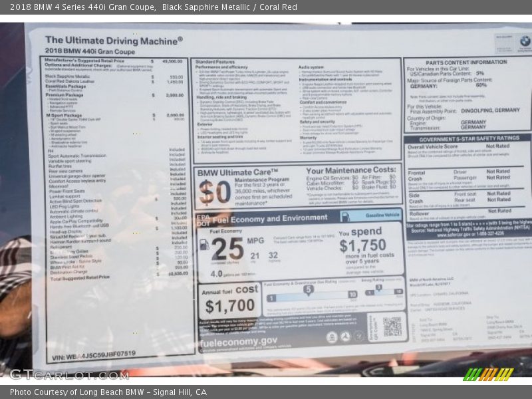532x399 pixels.
Task: Click the 'Standard Features' heading
Action: click(x=215, y=62)
